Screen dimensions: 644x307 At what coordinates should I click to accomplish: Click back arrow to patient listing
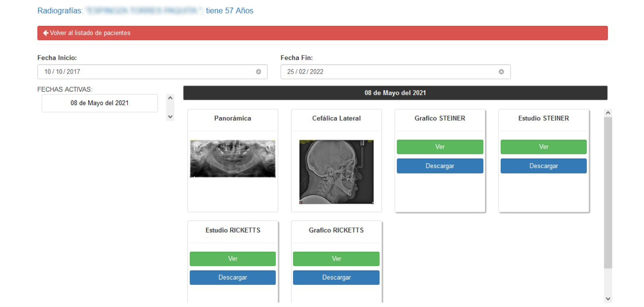(x=46, y=33)
